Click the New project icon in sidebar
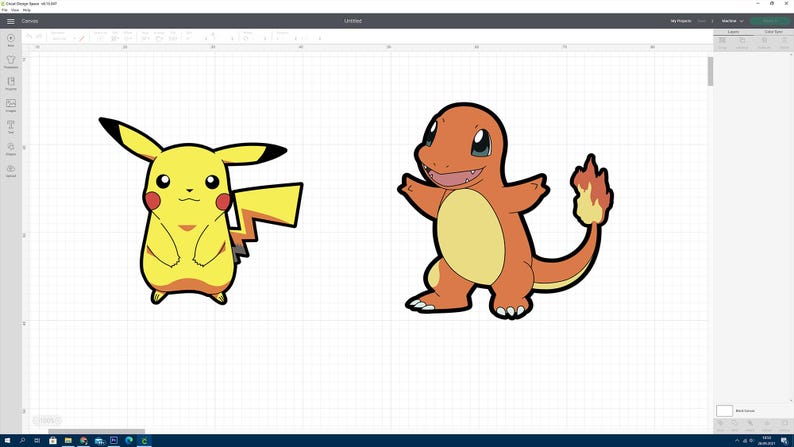The image size is (794, 447). pyautogui.click(x=11, y=40)
